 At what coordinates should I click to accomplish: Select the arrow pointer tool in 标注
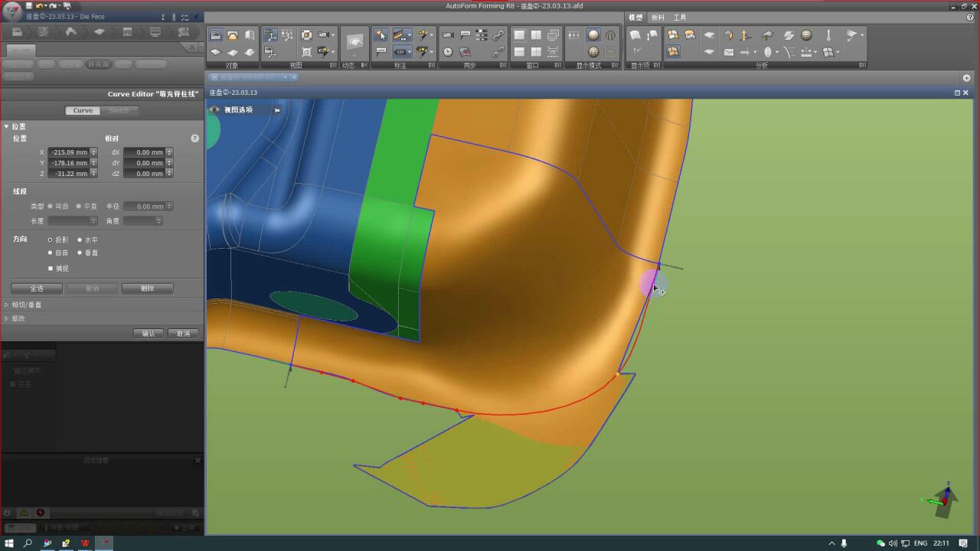click(381, 35)
